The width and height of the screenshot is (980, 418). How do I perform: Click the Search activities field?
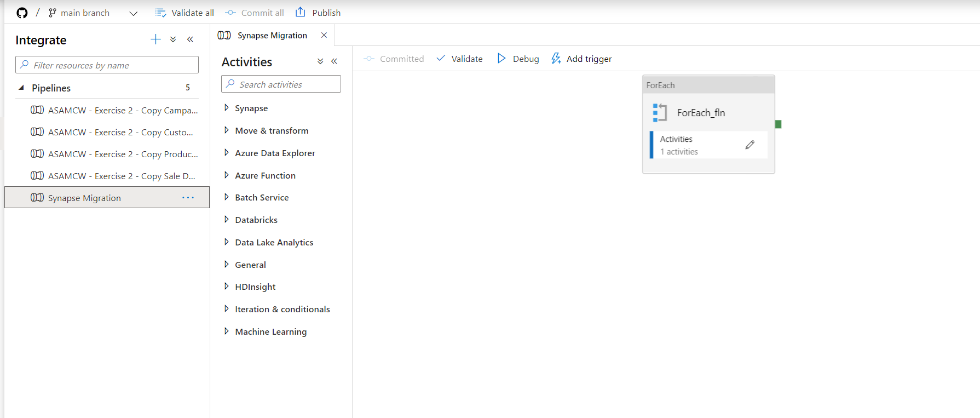[281, 84]
